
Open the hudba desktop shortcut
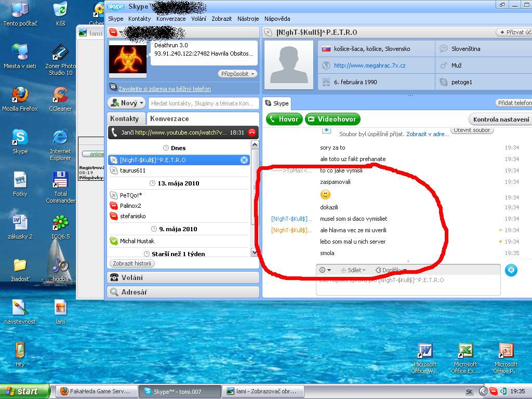click(x=60, y=270)
